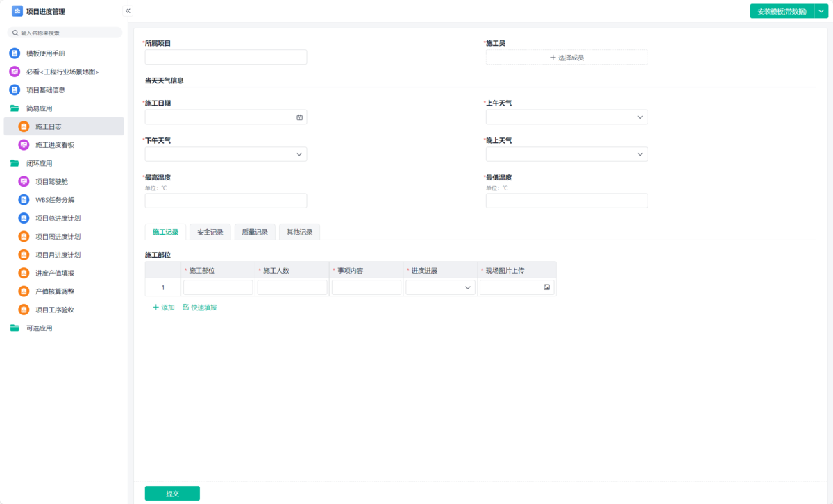Click the sidebar search box
This screenshot has width=833, height=504.
tap(65, 33)
